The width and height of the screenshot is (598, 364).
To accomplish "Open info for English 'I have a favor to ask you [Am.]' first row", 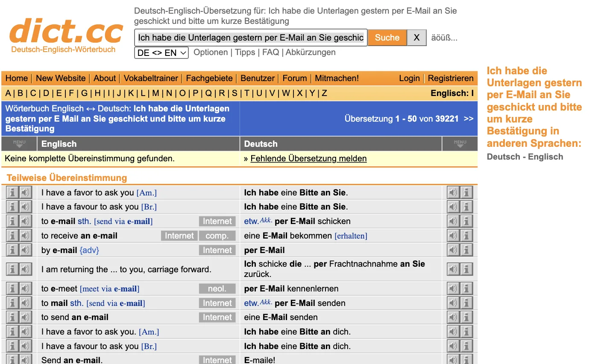I will [12, 193].
